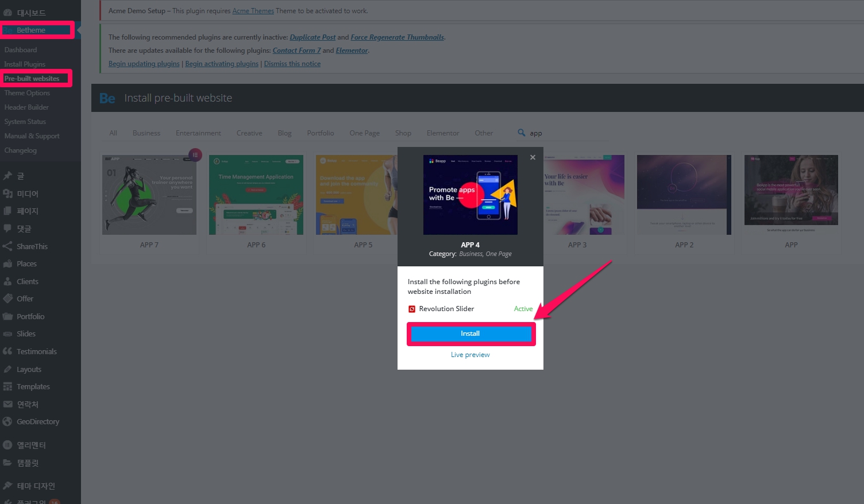Click the templates folder icon below Elementor
This screenshot has width=864, height=504.
(x=7, y=463)
